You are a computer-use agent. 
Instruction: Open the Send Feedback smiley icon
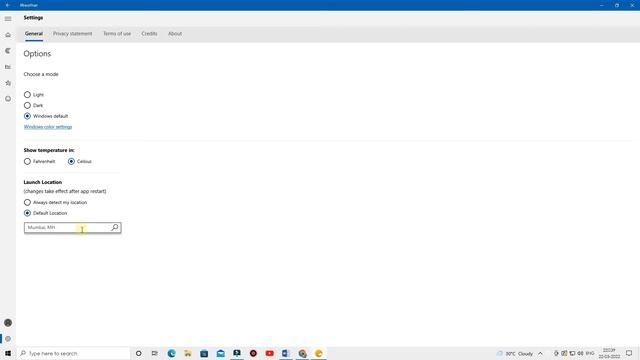(x=8, y=99)
